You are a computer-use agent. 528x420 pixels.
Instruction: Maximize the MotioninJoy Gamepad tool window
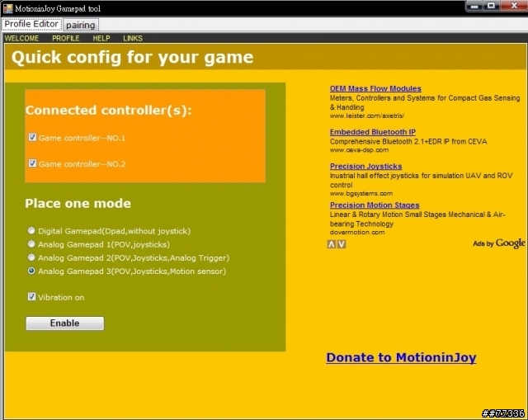pos(492,6)
